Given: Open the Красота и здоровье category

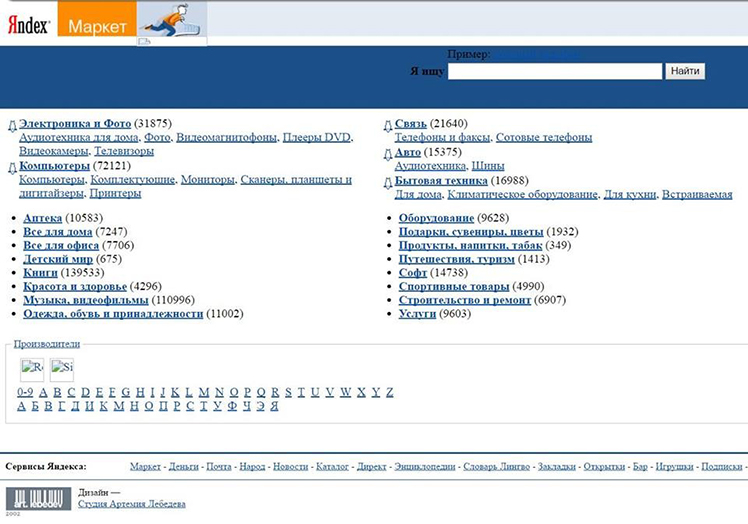Looking at the screenshot, I should click(75, 287).
